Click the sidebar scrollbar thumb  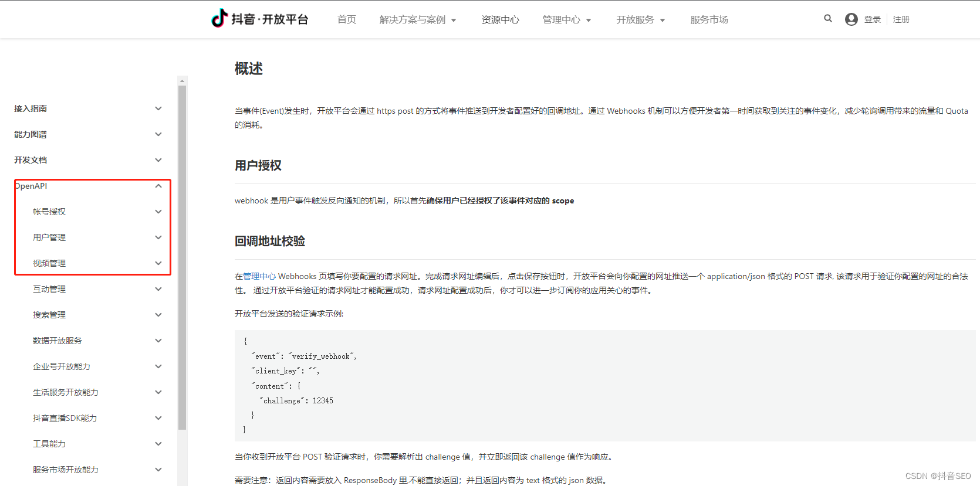tap(182, 258)
